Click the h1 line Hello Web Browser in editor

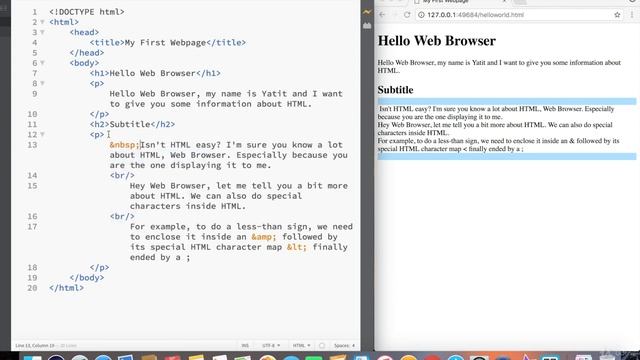[155, 73]
